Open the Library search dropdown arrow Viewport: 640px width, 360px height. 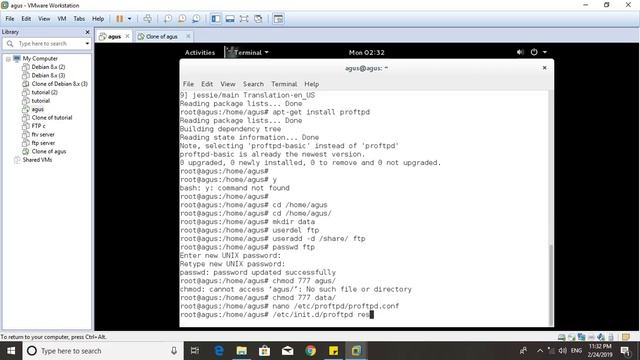tap(87, 43)
